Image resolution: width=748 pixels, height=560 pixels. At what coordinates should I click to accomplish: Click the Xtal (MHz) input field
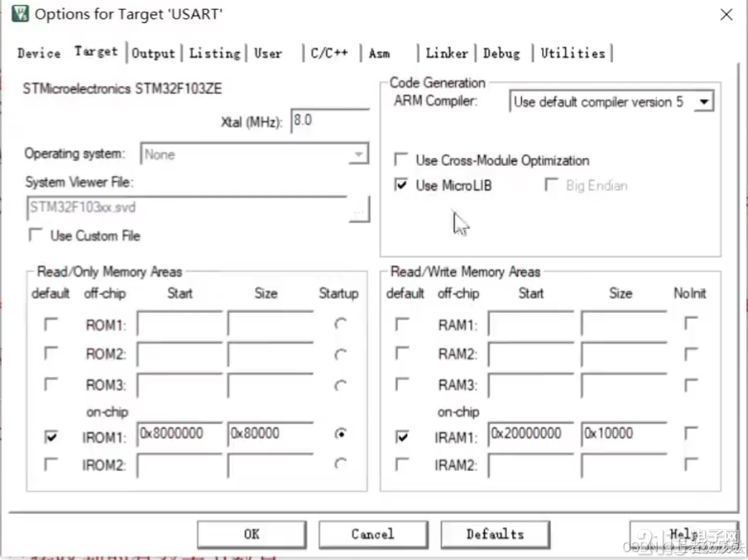[329, 120]
